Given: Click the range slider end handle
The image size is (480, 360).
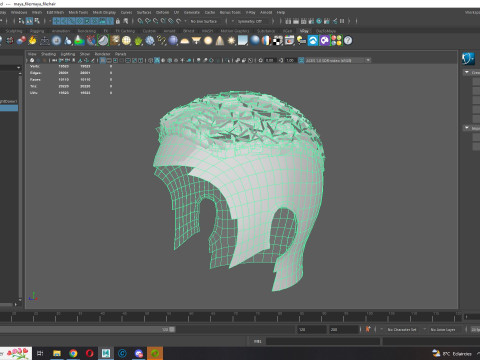Looking at the screenshot, I should [x=172, y=329].
